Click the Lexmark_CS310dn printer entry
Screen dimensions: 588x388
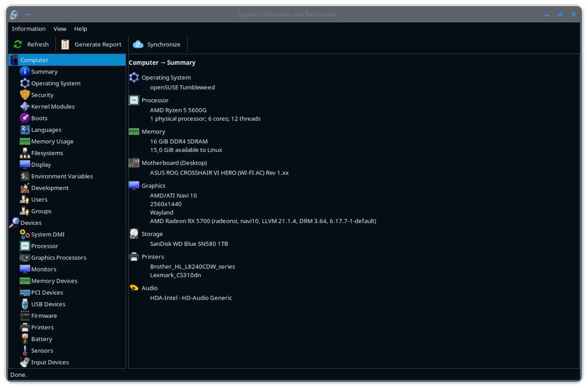(x=176, y=275)
